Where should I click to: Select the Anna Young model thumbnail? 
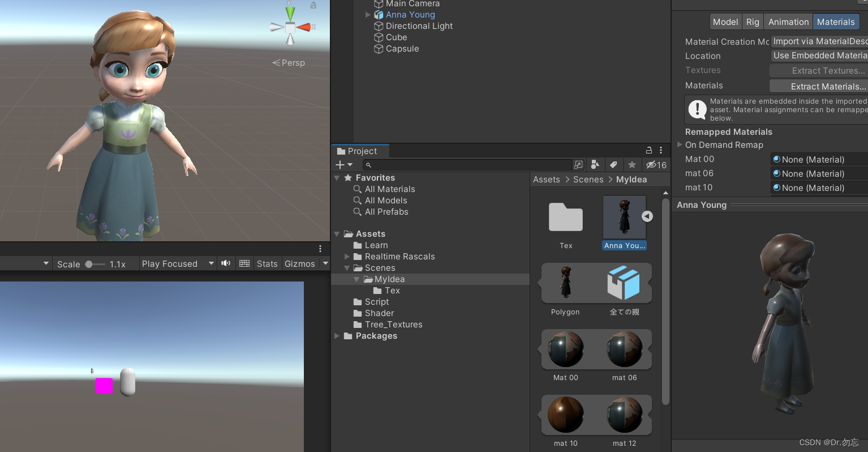click(625, 218)
